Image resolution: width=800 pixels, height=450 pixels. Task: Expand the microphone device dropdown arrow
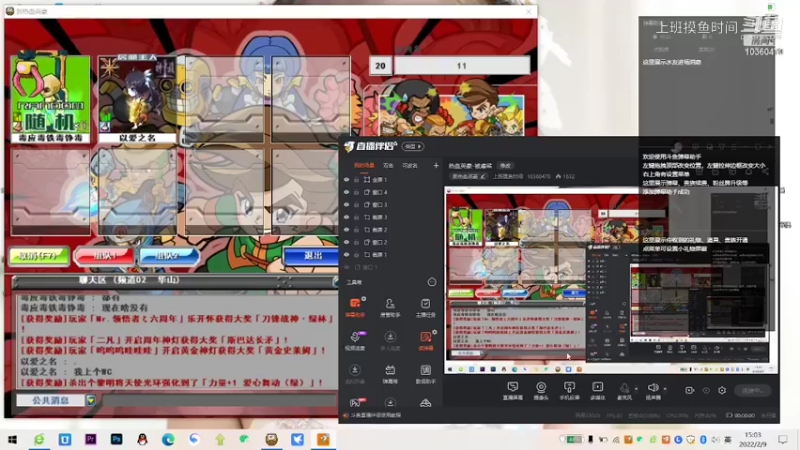point(636,389)
